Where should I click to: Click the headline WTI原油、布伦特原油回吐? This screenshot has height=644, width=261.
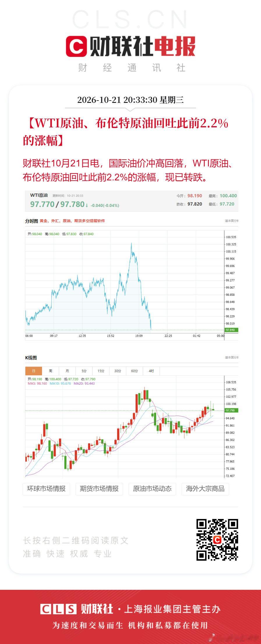126,132
